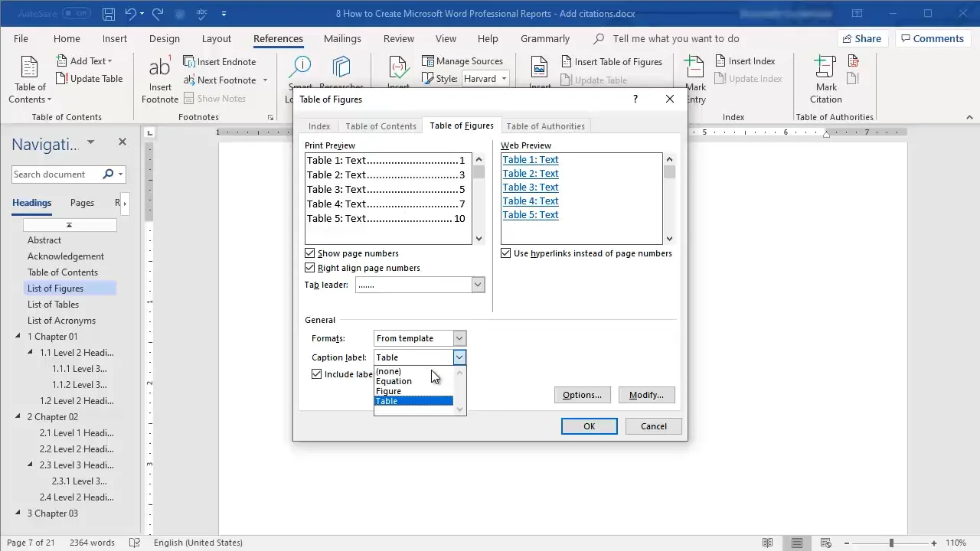Open the Tab leader dropdown
This screenshot has width=980, height=551.
pyautogui.click(x=478, y=285)
